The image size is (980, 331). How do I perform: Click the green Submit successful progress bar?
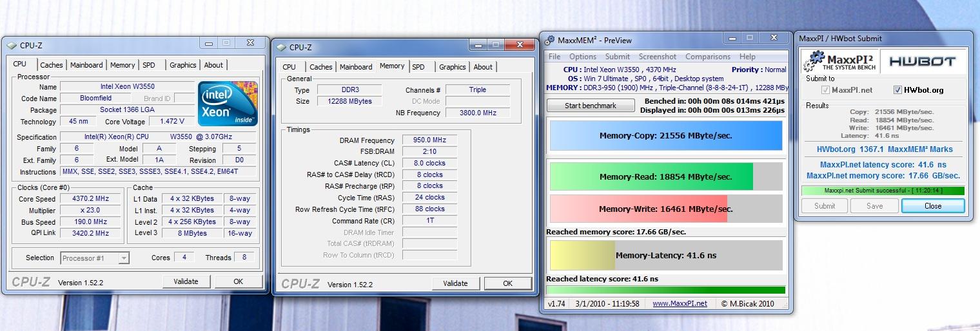click(x=883, y=191)
